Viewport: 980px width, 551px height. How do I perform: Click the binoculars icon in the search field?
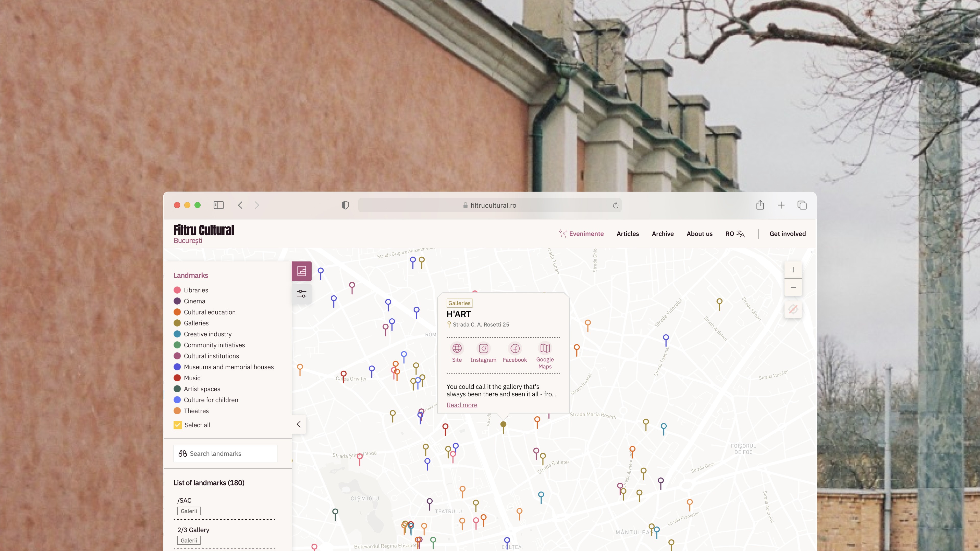click(183, 453)
